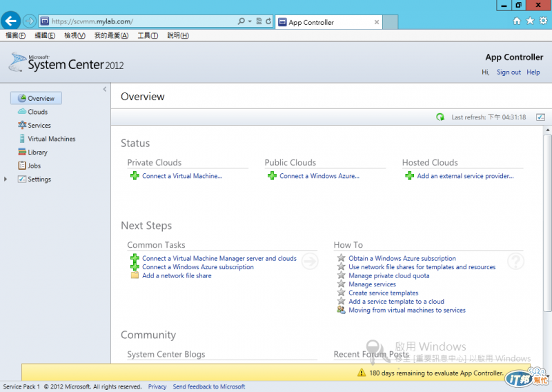Click the browser forward arrow button
This screenshot has height=392, width=552.
[30, 21]
